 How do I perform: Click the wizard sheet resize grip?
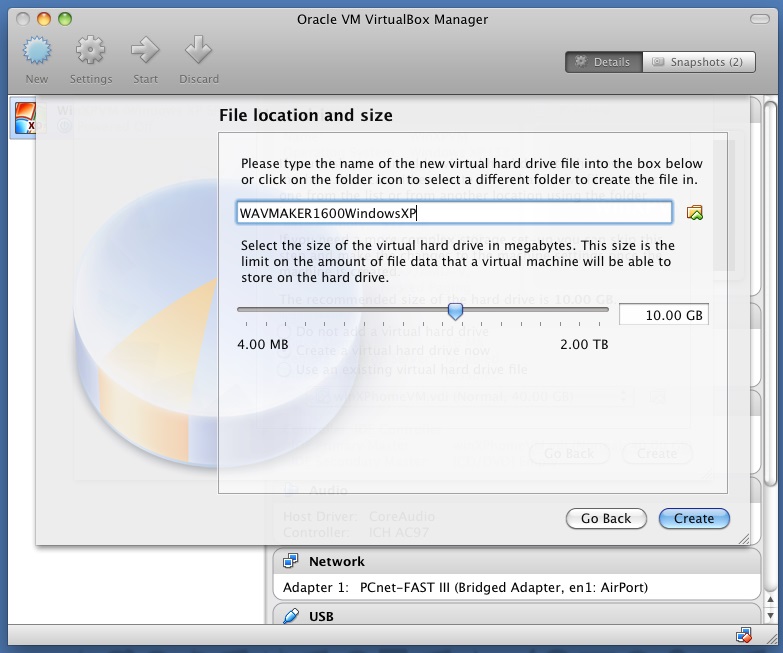[x=744, y=539]
